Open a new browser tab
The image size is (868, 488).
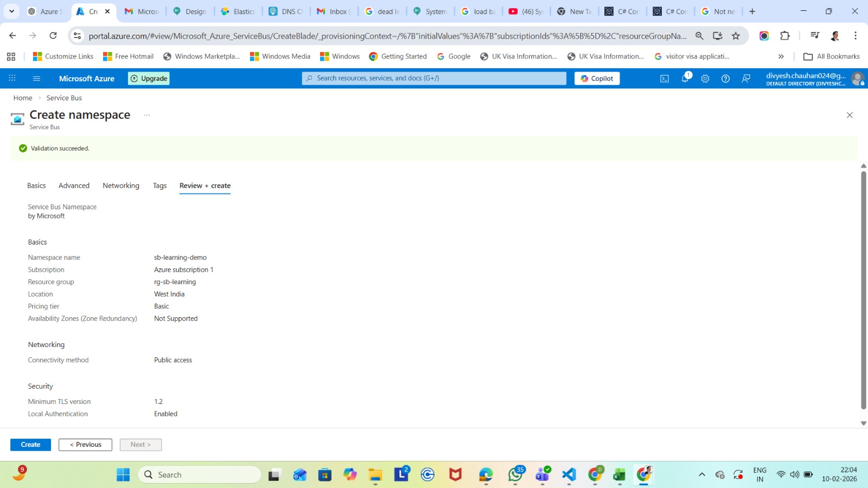[x=752, y=11]
